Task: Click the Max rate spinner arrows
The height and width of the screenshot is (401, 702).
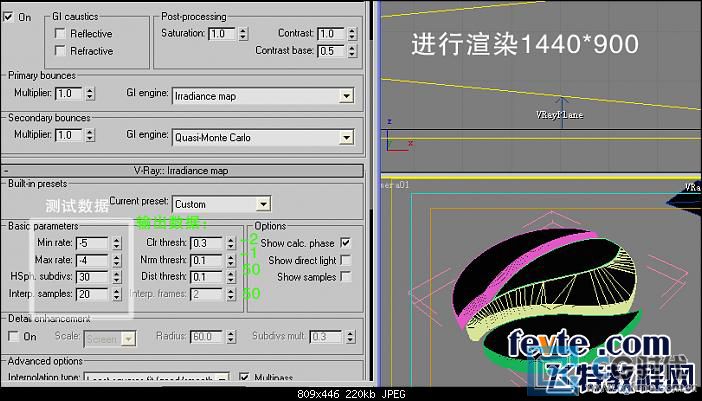Action: (x=116, y=260)
